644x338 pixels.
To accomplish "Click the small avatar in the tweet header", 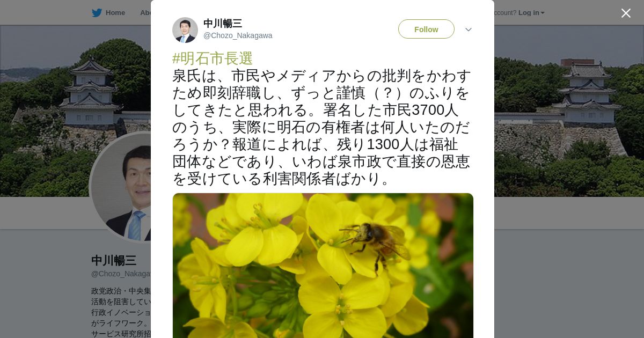I will (185, 30).
